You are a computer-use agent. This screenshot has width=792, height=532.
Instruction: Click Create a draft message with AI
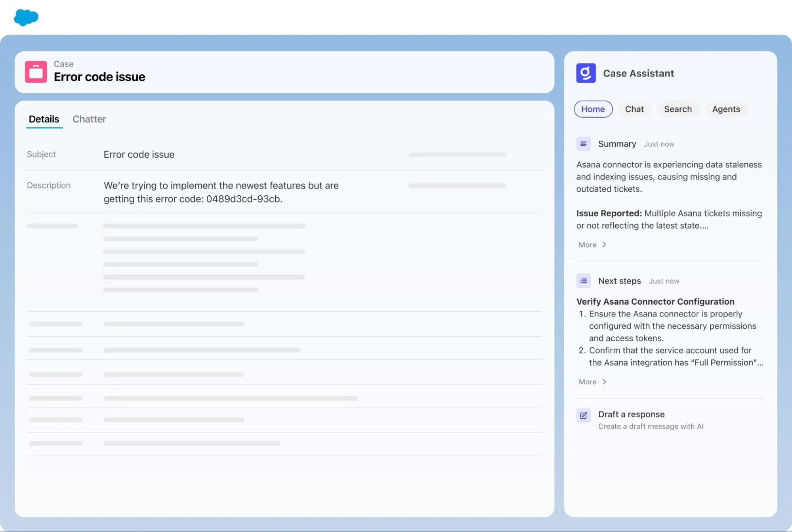coord(651,427)
